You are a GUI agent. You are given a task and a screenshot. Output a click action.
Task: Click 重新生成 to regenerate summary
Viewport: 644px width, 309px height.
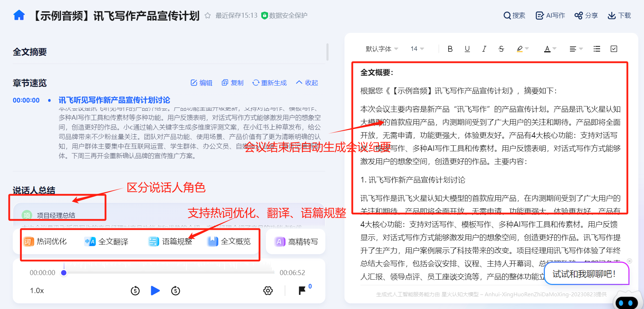click(x=269, y=83)
